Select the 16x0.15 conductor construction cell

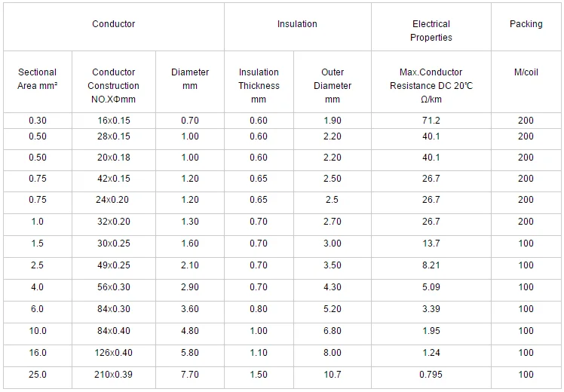coord(114,121)
